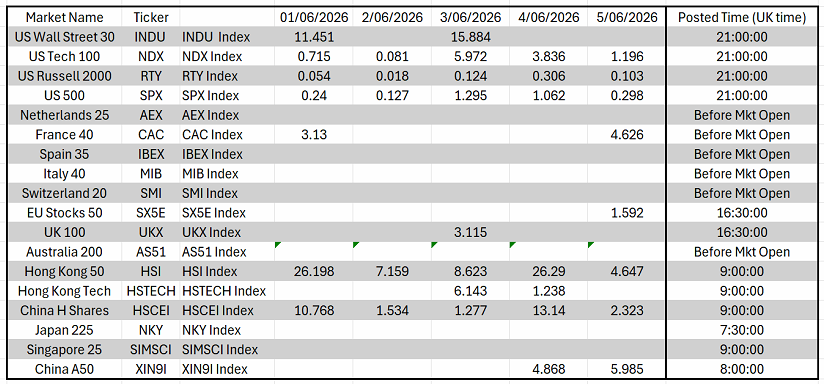Select the 'Hong Kong 50' cell
Image resolution: width=824 pixels, height=384 pixels.
65,272
